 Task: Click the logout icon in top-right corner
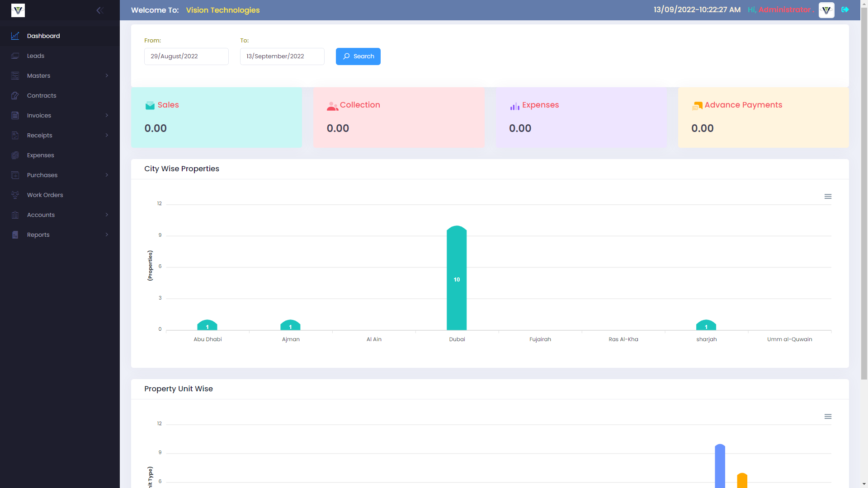845,9
